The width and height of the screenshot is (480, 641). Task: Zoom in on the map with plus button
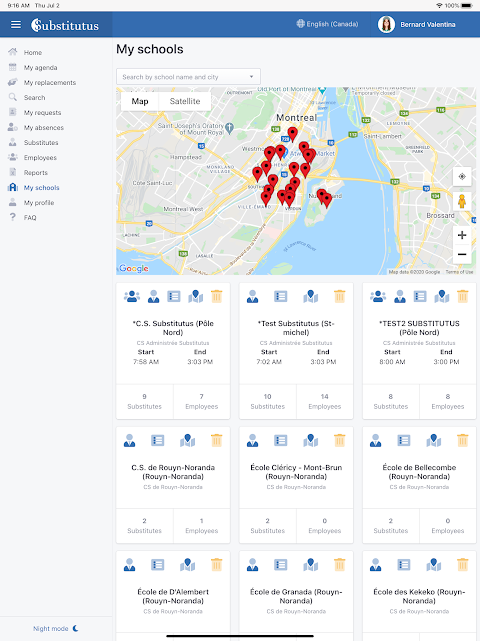tap(462, 235)
